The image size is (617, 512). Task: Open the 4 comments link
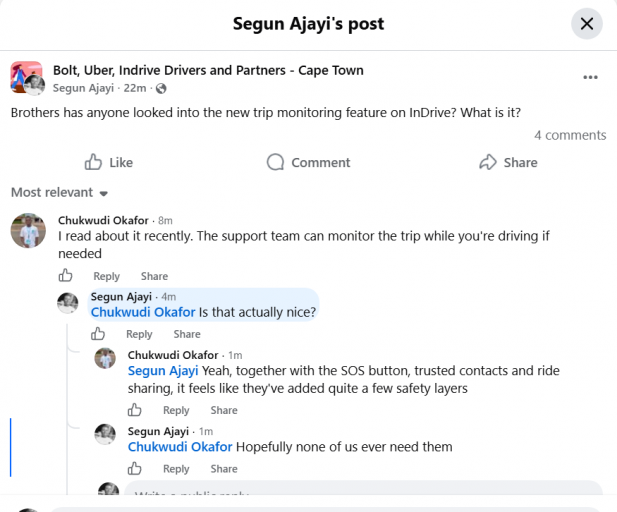click(570, 135)
